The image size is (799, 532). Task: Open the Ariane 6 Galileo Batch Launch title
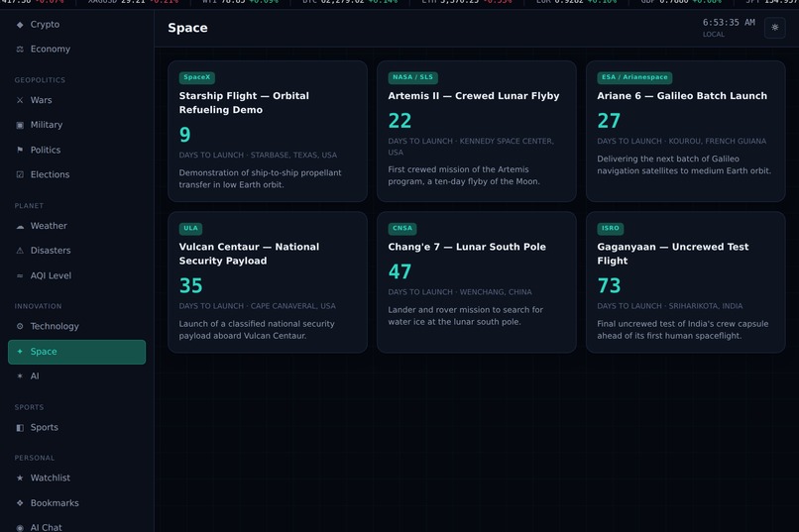[x=682, y=96]
